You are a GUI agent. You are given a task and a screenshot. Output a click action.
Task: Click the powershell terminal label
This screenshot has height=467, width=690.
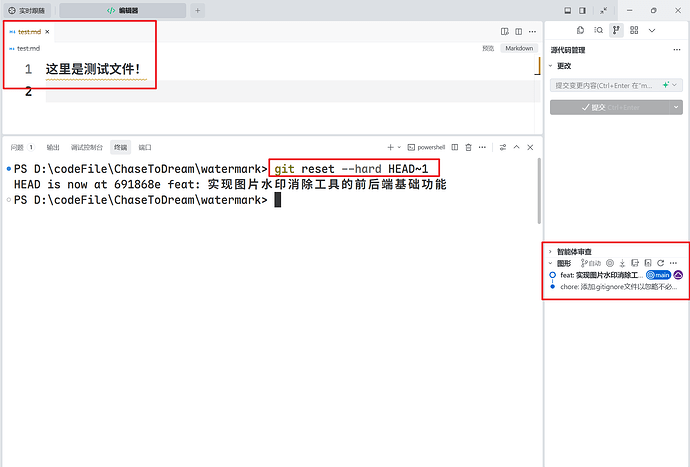coord(426,147)
